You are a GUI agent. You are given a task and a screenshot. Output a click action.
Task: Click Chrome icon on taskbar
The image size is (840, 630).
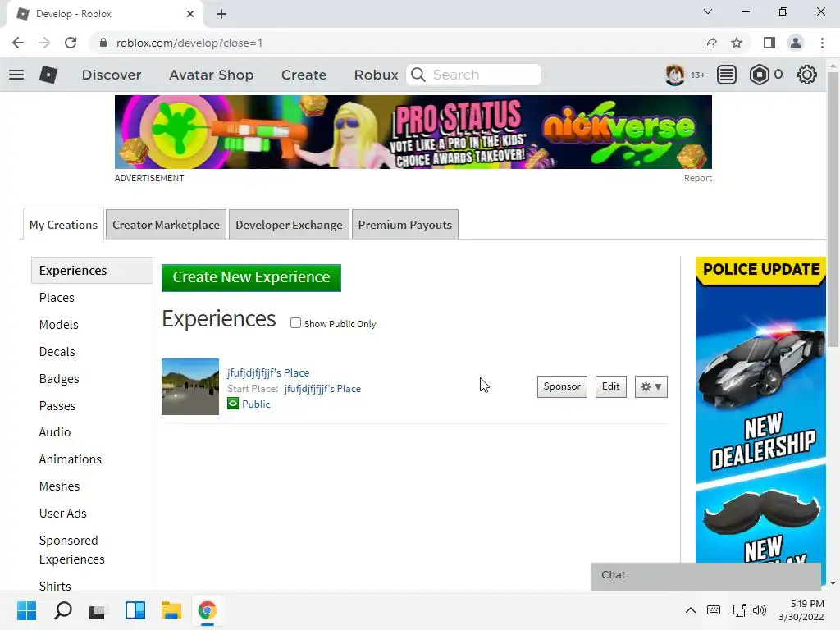208,610
